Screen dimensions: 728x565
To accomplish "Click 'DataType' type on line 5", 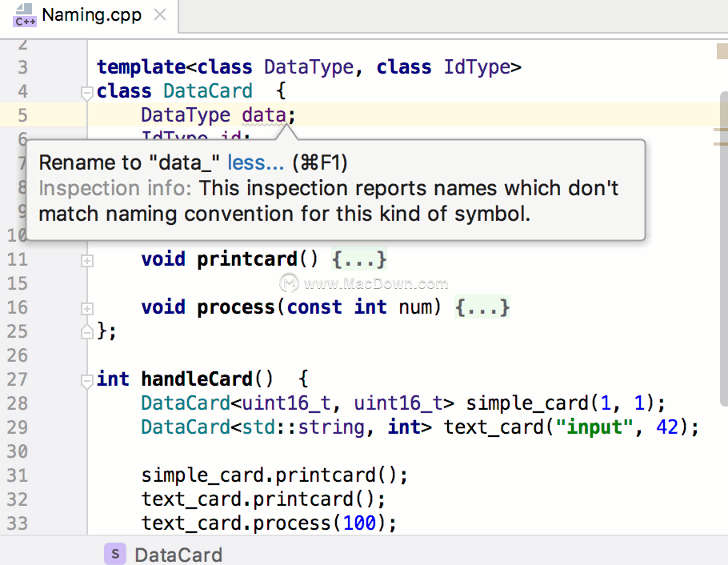I will [x=186, y=115].
